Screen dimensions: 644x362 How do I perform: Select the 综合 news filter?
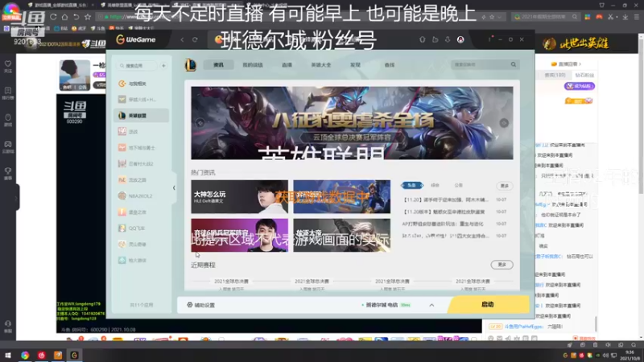(435, 186)
